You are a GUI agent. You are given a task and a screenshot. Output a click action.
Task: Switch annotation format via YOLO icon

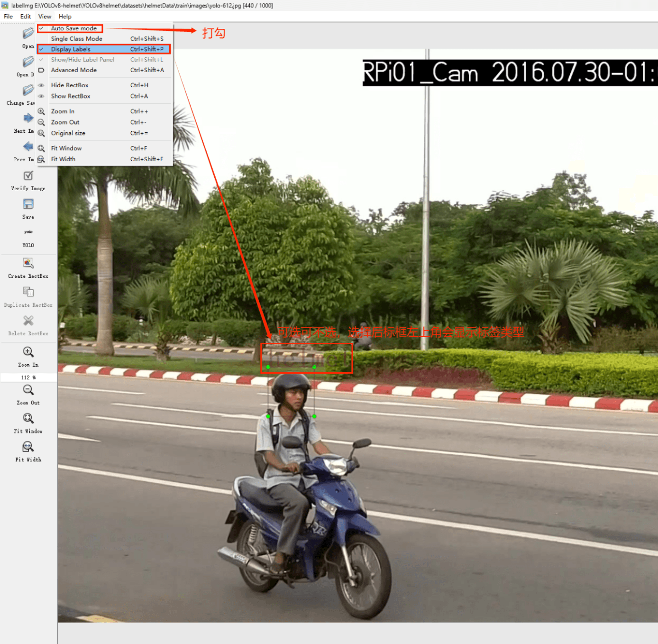point(28,232)
